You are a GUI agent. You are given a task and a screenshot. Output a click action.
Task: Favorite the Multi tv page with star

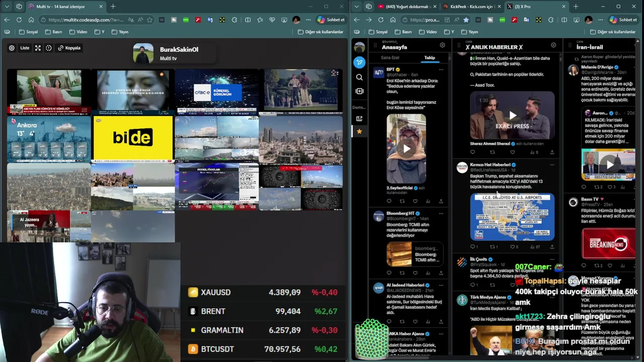pyautogui.click(x=149, y=20)
